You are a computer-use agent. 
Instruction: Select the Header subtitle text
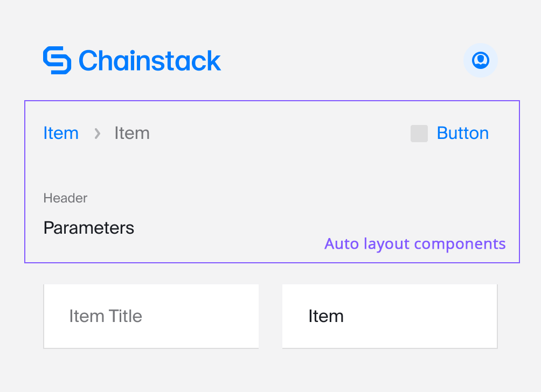pyautogui.click(x=65, y=198)
